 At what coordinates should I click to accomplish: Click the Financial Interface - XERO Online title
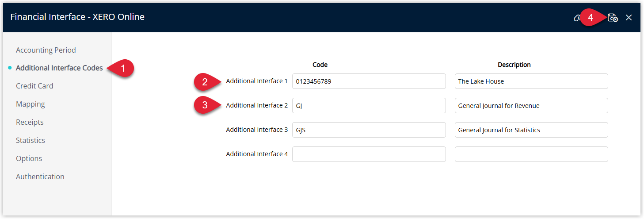(77, 17)
